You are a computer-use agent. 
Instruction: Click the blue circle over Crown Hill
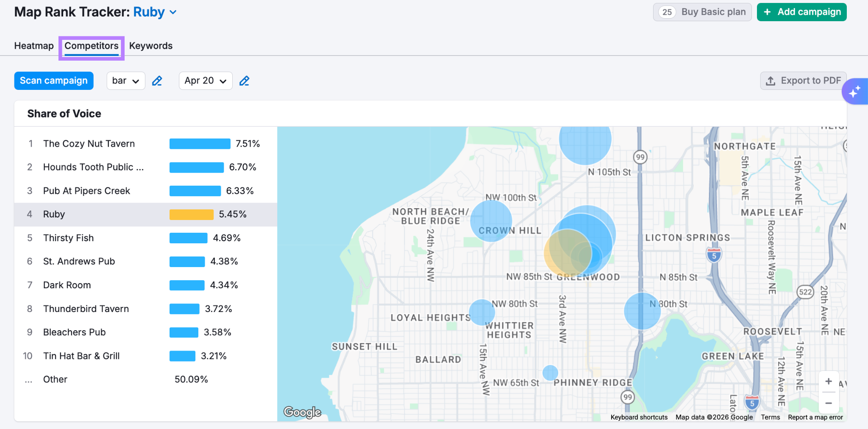click(491, 221)
